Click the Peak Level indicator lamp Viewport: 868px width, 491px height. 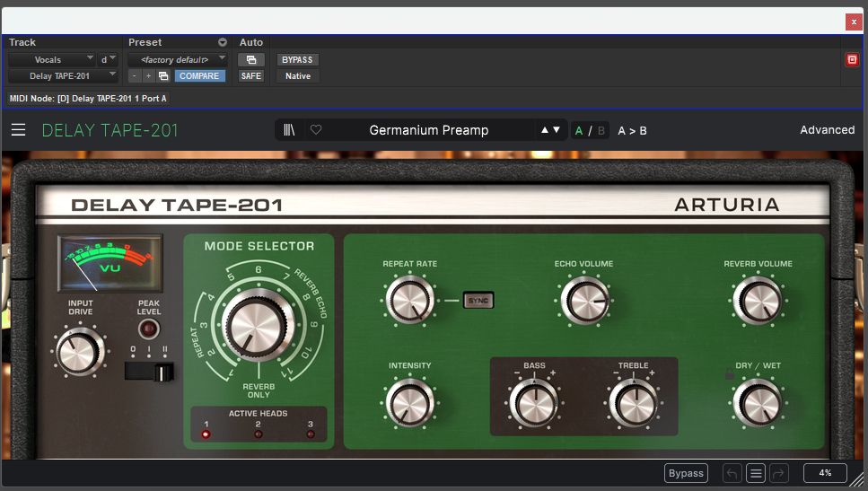pos(148,329)
